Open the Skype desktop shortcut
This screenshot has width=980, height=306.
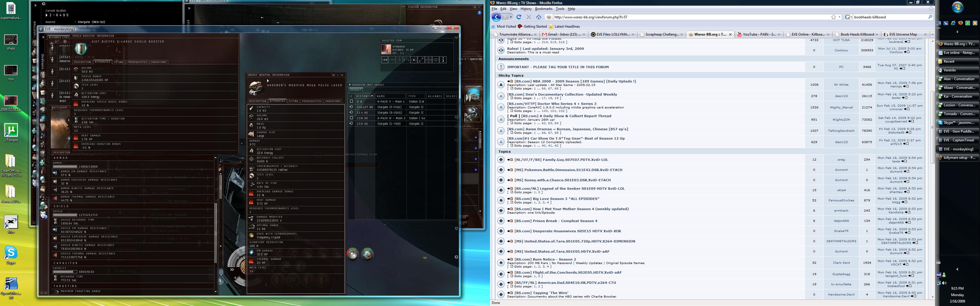11,255
